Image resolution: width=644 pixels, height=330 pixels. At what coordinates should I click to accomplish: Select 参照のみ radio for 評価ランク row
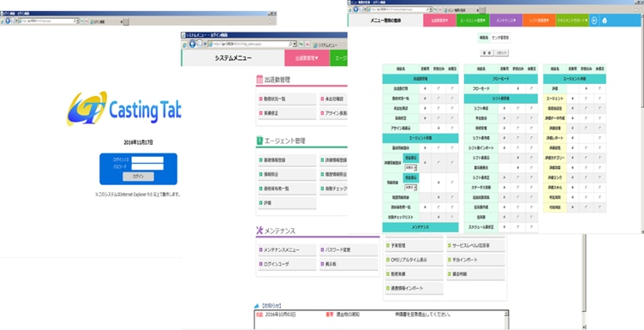[586, 177]
